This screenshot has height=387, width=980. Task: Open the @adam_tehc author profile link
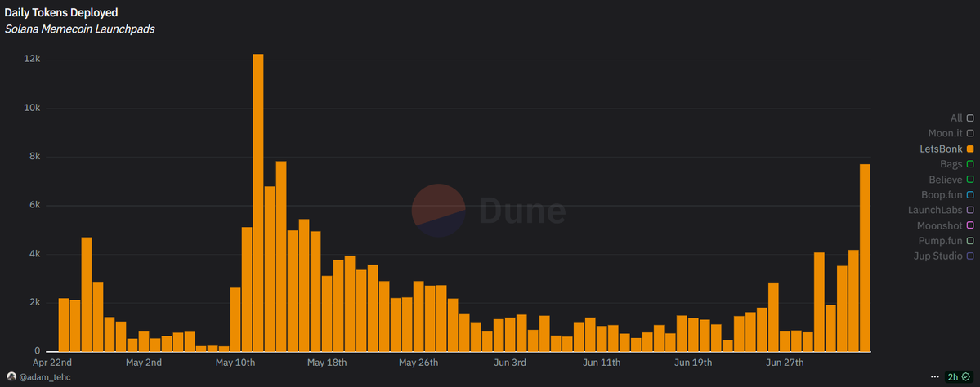[45, 377]
